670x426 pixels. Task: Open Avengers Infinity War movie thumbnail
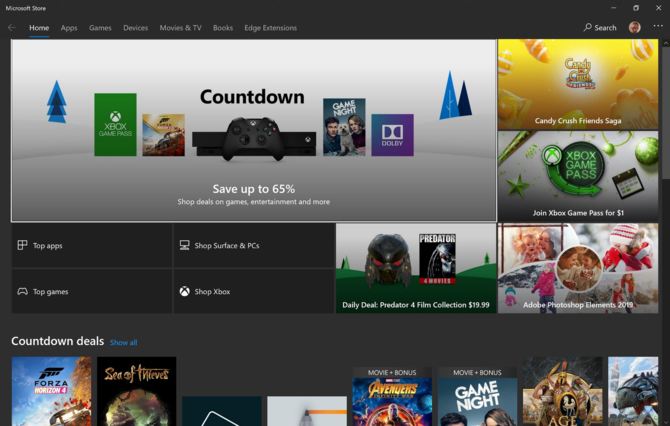[392, 397]
